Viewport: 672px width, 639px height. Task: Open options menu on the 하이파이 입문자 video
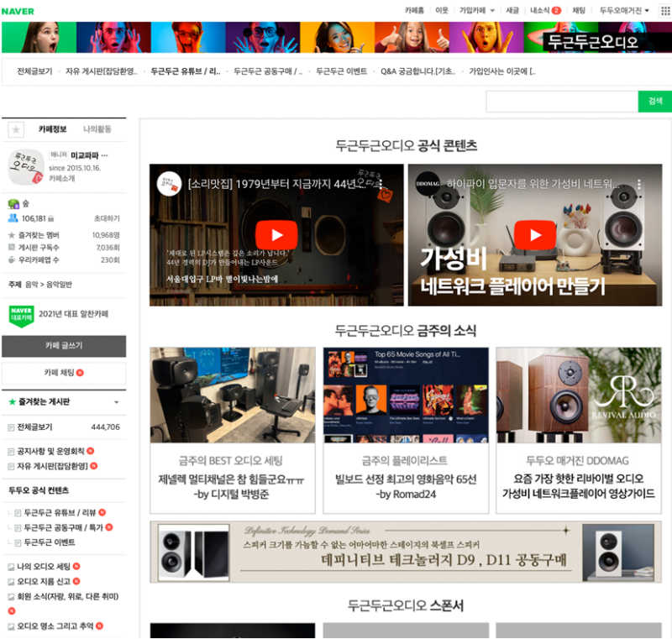[x=639, y=184]
